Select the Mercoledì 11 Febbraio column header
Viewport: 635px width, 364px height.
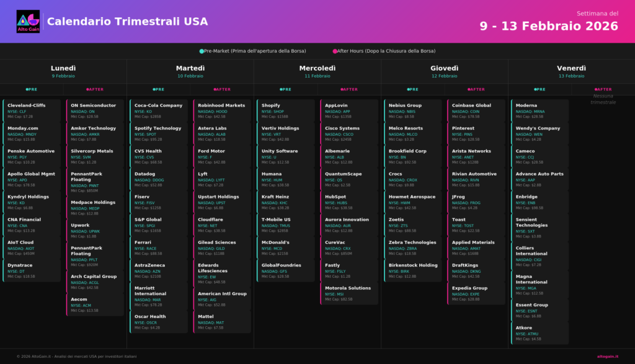pos(317,71)
